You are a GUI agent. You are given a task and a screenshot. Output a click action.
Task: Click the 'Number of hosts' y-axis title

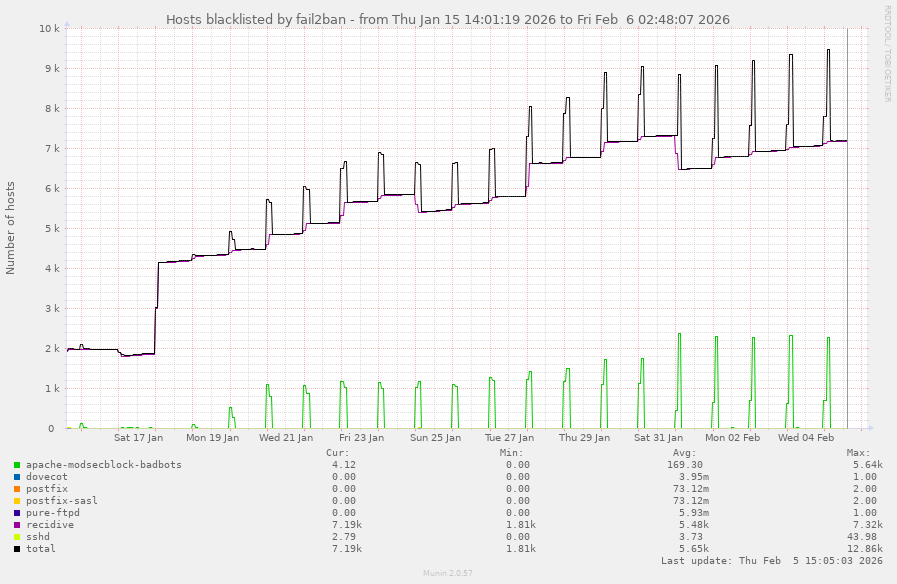coord(11,228)
